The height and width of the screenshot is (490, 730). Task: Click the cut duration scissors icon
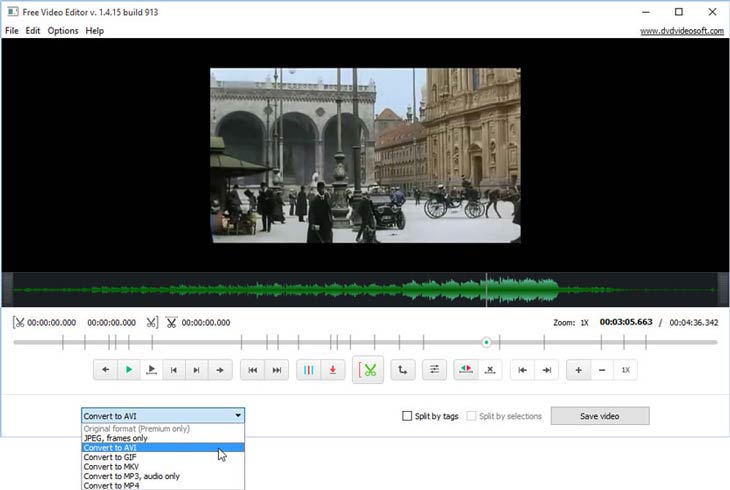pyautogui.click(x=171, y=322)
